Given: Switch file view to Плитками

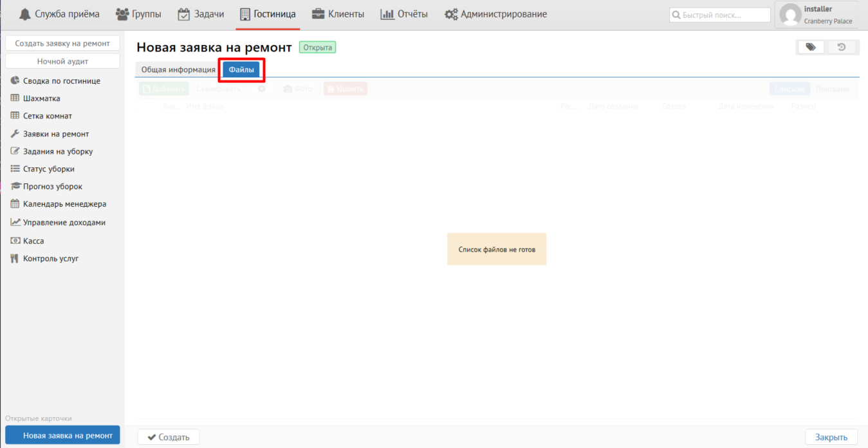Looking at the screenshot, I should pyautogui.click(x=833, y=89).
